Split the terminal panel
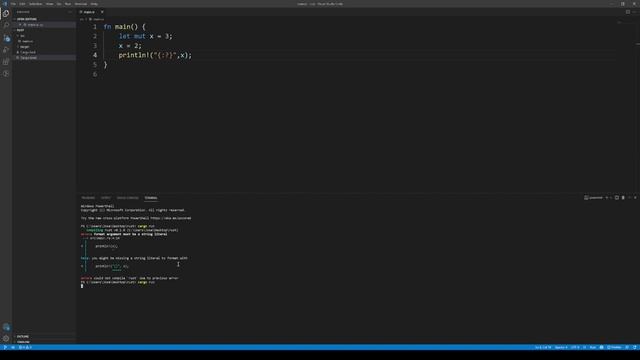The width and height of the screenshot is (640, 360). coord(617,198)
